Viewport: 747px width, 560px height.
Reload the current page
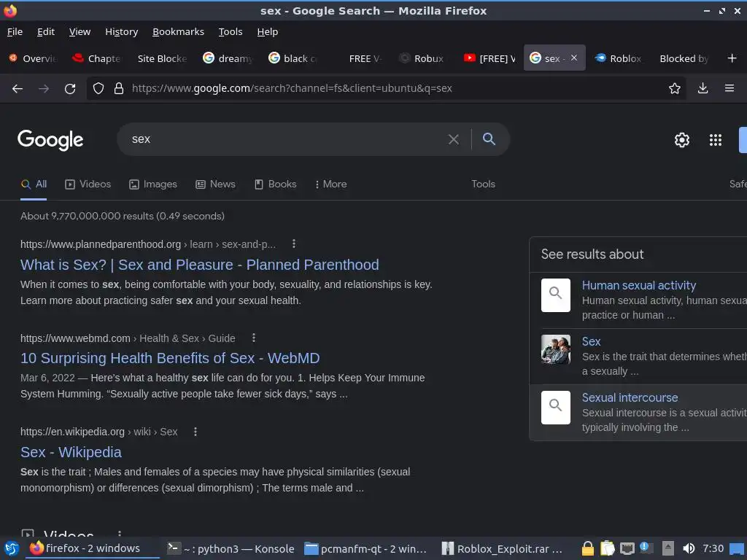(70, 88)
